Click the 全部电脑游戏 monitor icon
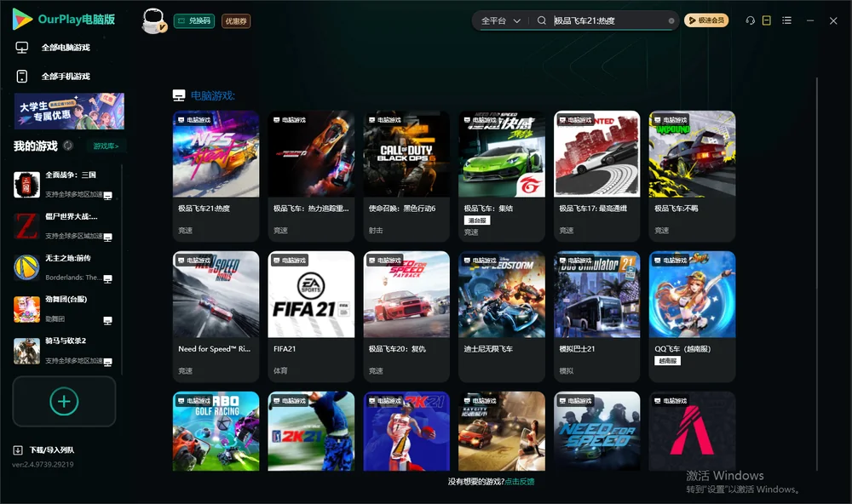852x504 pixels. point(22,48)
